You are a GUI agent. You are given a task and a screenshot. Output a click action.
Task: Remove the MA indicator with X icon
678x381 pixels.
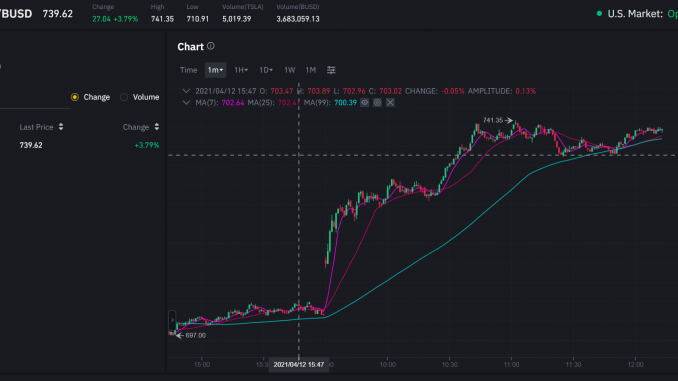390,102
